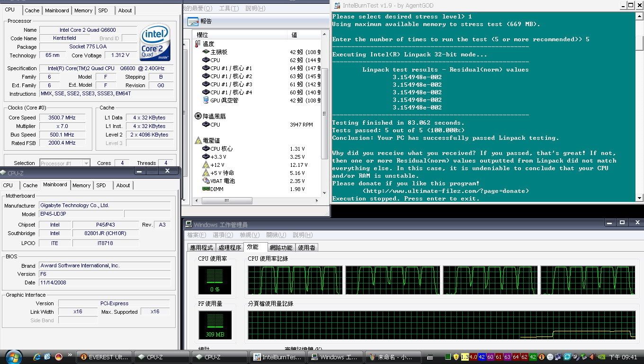Screen dimensions: 644x364
Task: Select the DIMM memory module icon
Action: (206, 189)
